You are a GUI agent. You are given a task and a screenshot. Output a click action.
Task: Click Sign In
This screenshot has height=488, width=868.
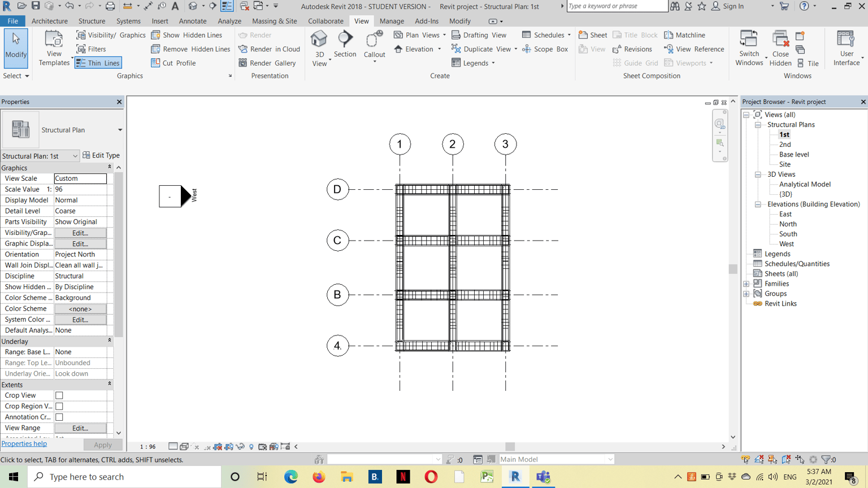(x=727, y=6)
